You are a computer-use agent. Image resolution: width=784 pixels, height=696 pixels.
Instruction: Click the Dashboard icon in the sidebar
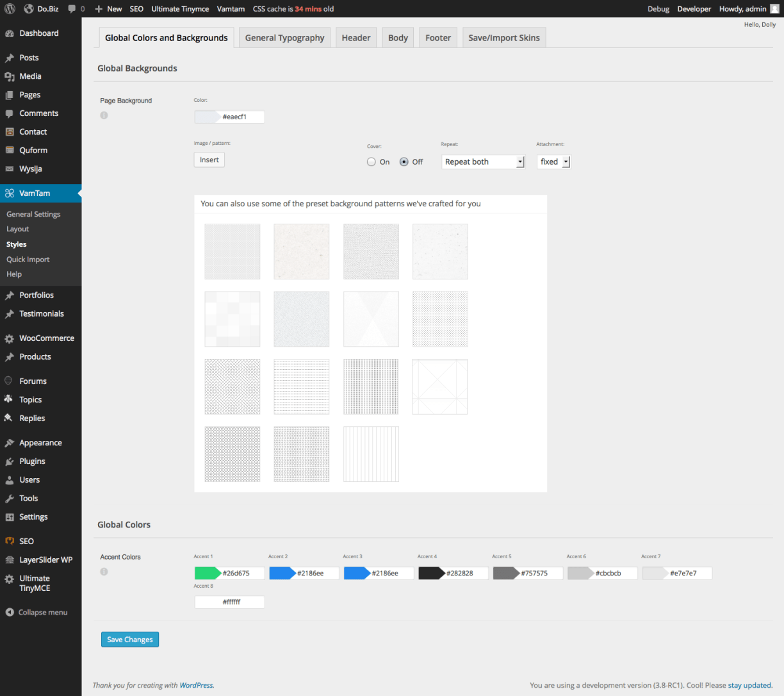coord(10,33)
